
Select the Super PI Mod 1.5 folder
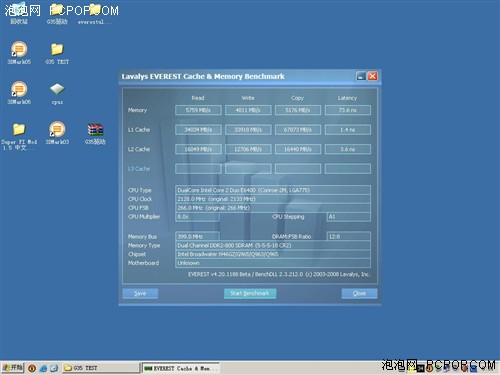point(19,136)
